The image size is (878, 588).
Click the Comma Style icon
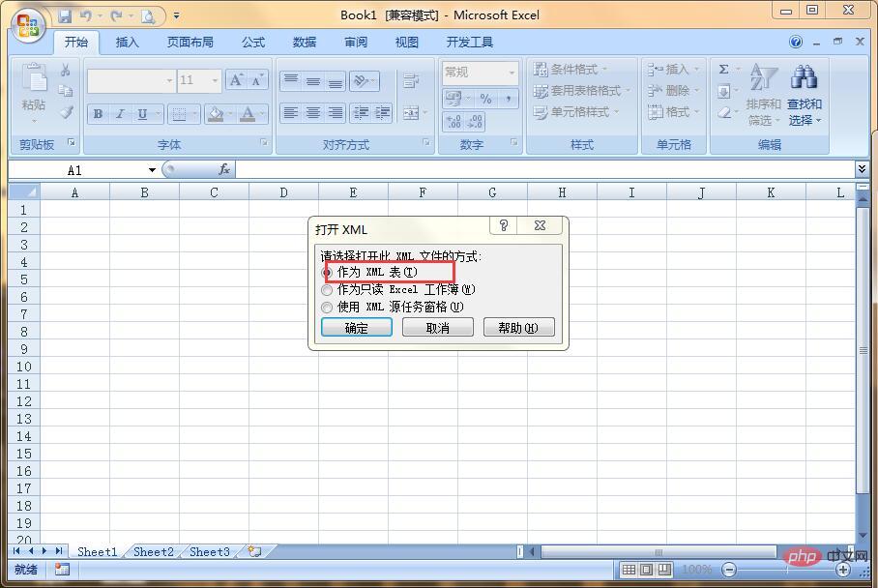click(508, 99)
